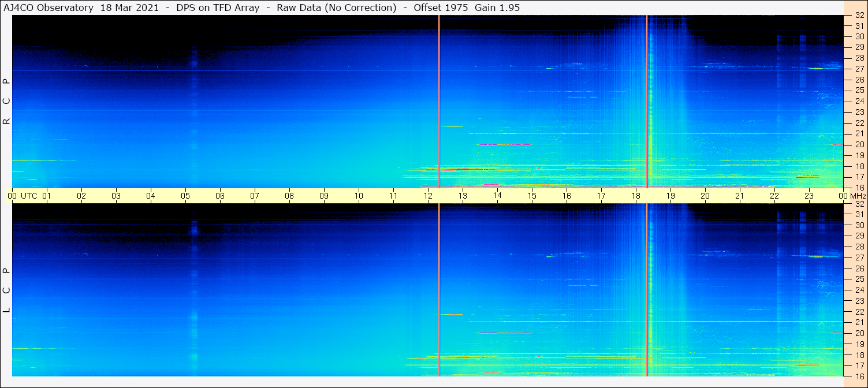Click the 17 MHz label of RCP panel
The image size is (868, 388).
pos(859,177)
